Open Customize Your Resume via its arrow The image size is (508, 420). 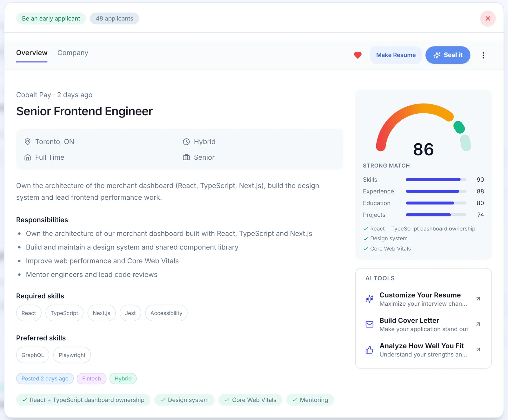pos(478,299)
